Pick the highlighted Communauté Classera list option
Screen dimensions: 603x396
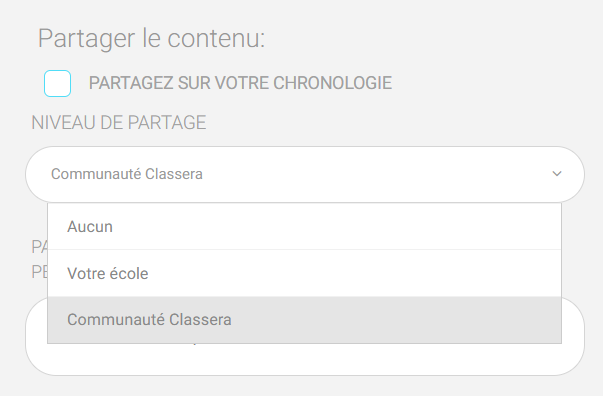point(304,320)
